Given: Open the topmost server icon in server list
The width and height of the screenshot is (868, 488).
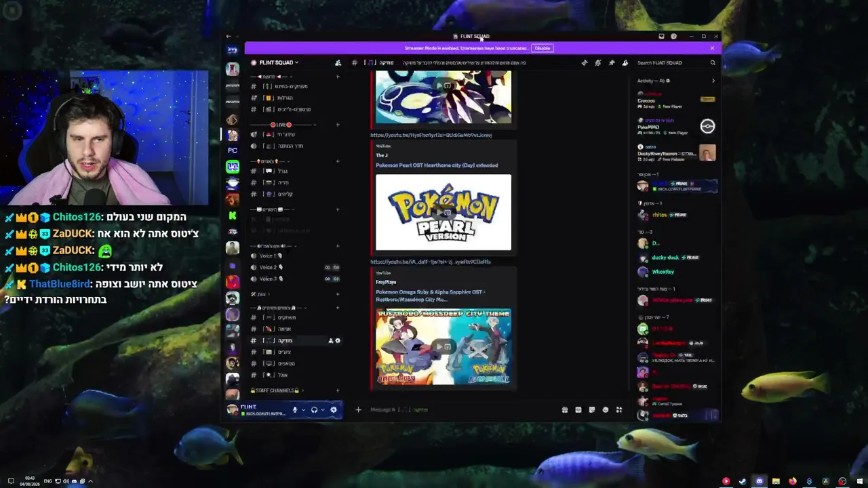Looking at the screenshot, I should (x=233, y=50).
